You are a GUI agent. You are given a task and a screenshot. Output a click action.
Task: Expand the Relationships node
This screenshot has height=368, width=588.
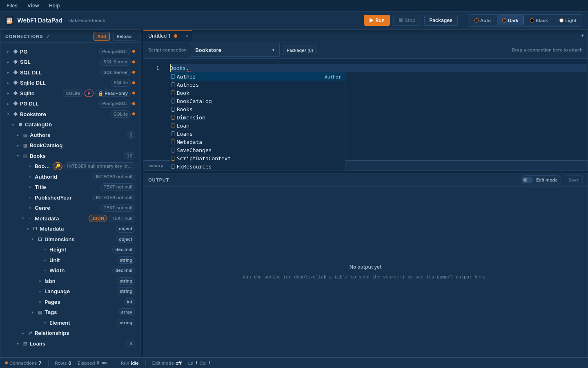tap(22, 333)
